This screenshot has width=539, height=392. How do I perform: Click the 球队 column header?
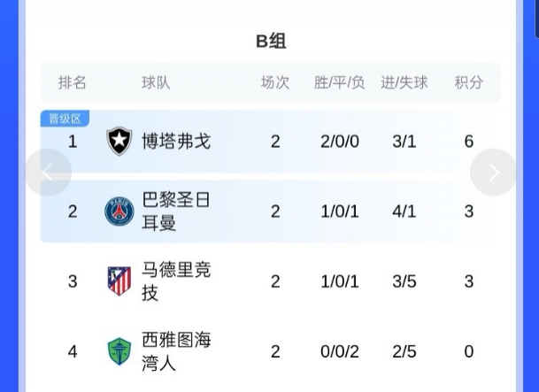(x=156, y=82)
